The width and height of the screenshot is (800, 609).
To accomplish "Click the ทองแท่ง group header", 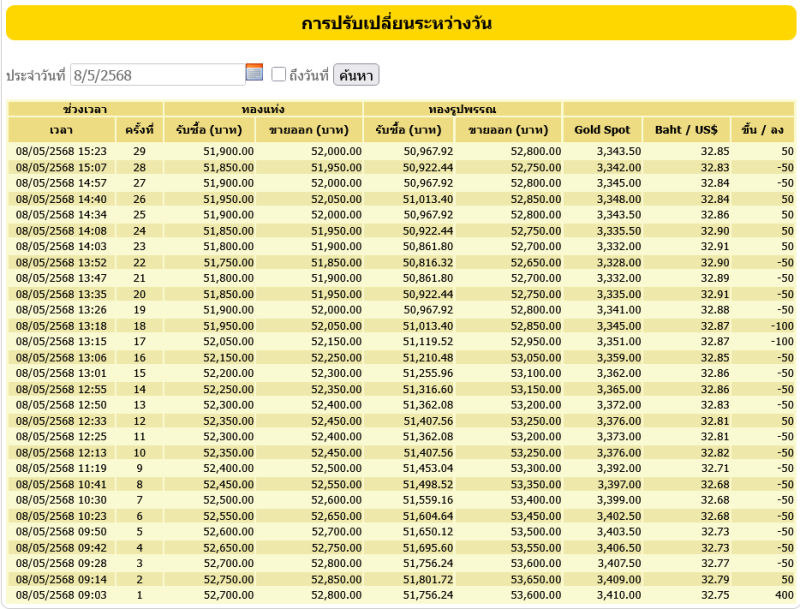I will click(263, 109).
